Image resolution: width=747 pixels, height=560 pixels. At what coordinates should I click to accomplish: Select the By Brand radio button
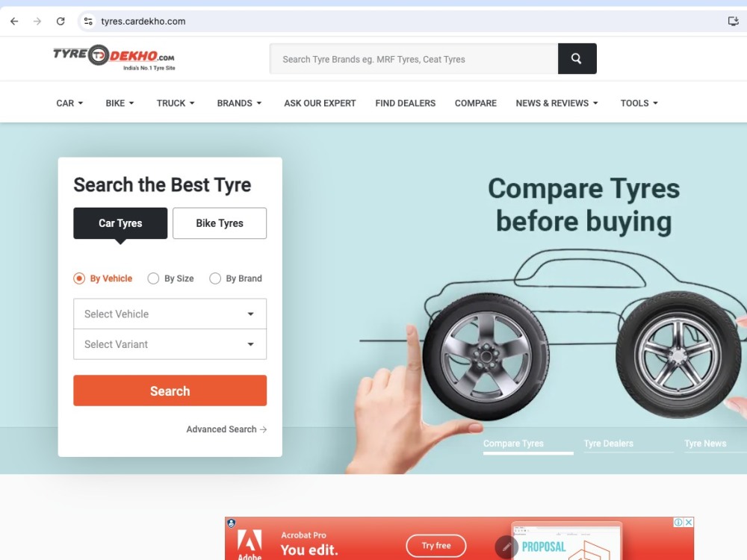(x=215, y=279)
